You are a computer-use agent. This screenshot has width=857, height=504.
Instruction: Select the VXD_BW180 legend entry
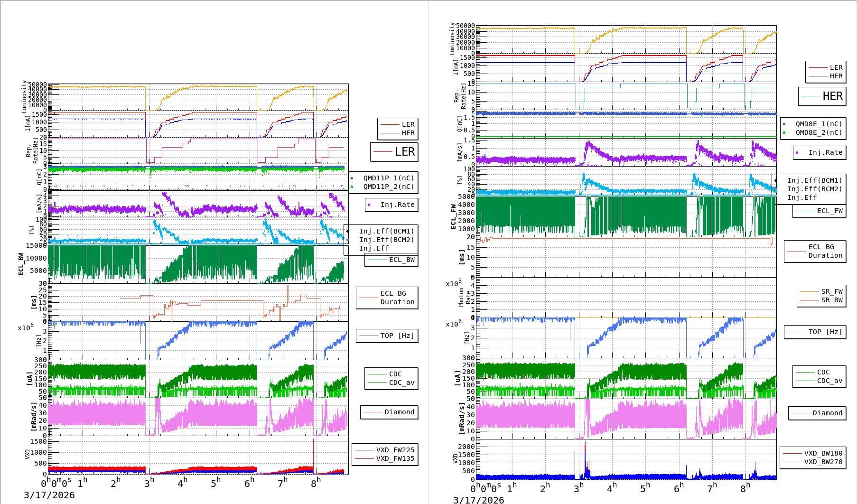tap(813, 453)
